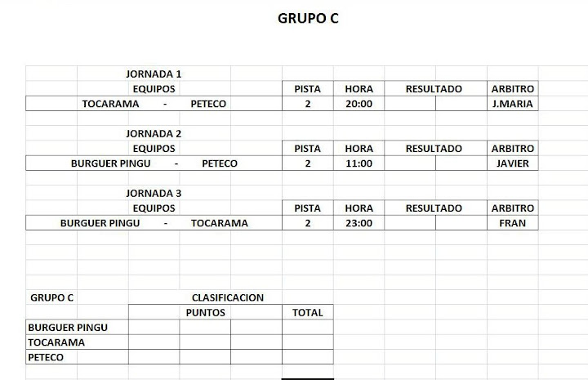Select the J.MARIA referee cell
Image resolution: width=588 pixels, height=380 pixels.
pos(512,104)
